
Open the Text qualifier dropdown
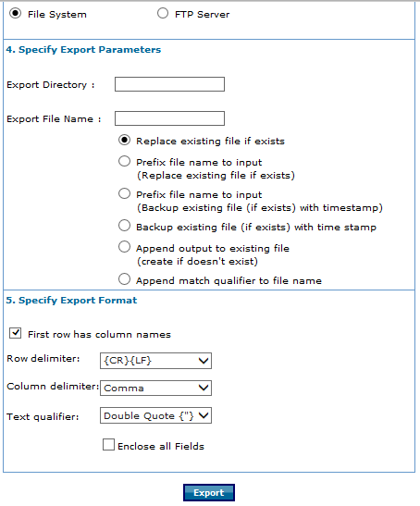coord(155,415)
